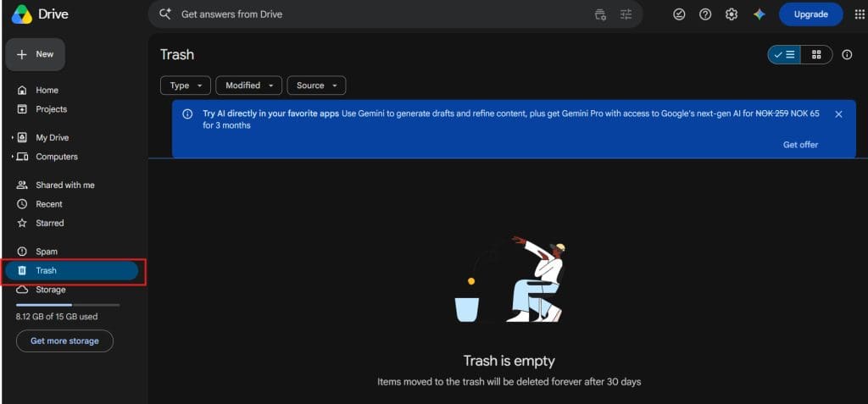Click the Upgrade button
This screenshot has height=404, width=868.
tap(810, 14)
